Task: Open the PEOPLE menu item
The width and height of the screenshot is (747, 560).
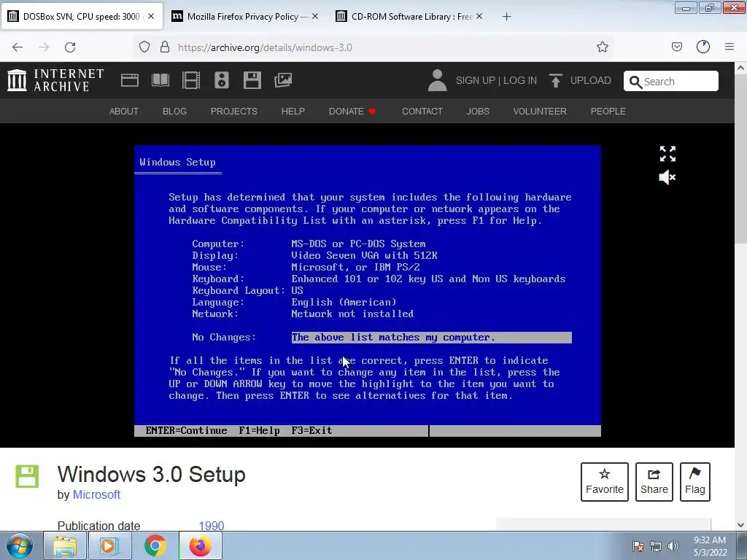Action: coord(608,112)
